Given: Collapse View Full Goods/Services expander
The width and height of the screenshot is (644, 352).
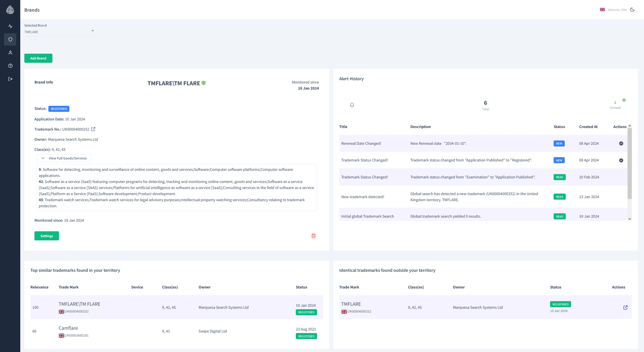Looking at the screenshot, I should (64, 158).
